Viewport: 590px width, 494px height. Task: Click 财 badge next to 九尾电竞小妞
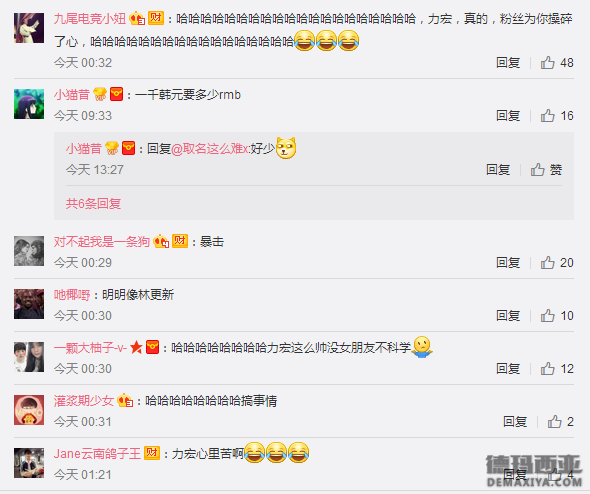click(x=156, y=18)
